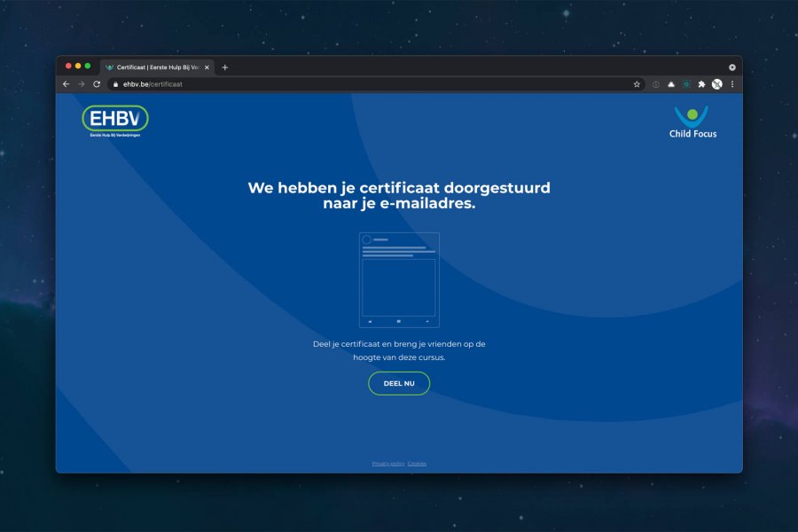This screenshot has height=532, width=798.
Task: Click the cloud-shaped extension icon
Action: coord(671,84)
